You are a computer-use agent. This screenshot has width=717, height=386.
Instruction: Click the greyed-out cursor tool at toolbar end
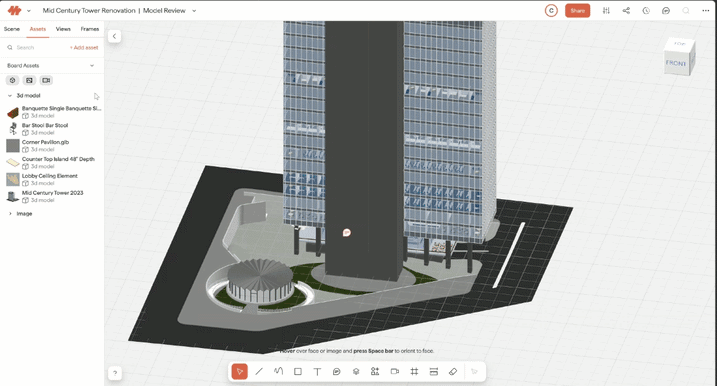[x=474, y=371]
